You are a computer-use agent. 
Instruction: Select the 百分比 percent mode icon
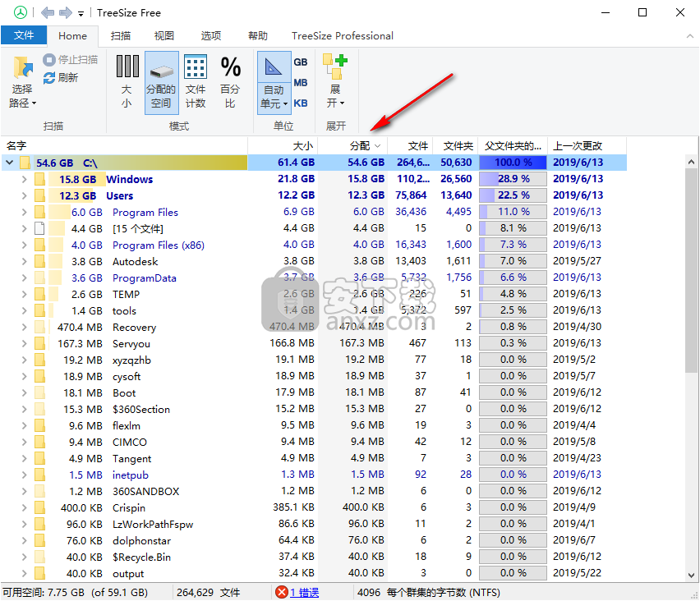point(230,66)
